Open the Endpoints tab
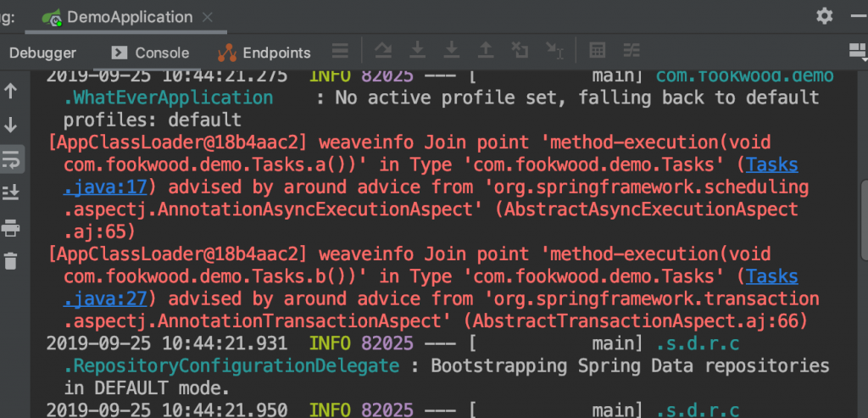Image resolution: width=868 pixels, height=418 pixels. click(x=264, y=53)
